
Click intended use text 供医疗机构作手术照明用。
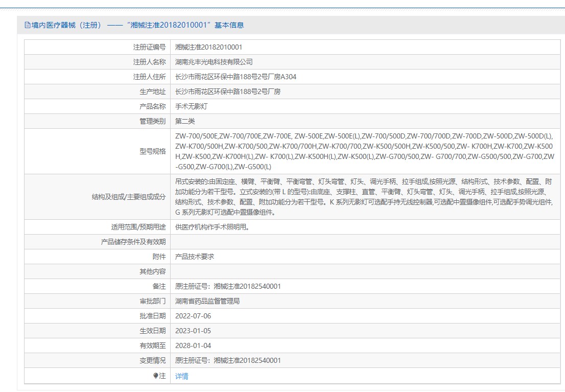(x=213, y=227)
